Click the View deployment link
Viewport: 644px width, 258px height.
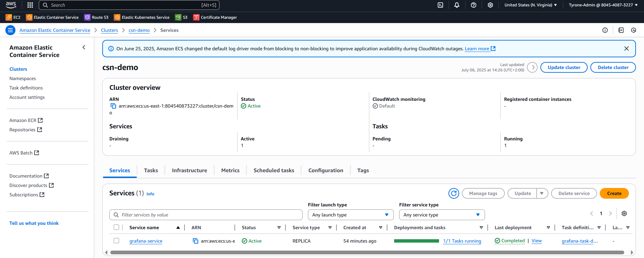[x=537, y=241]
